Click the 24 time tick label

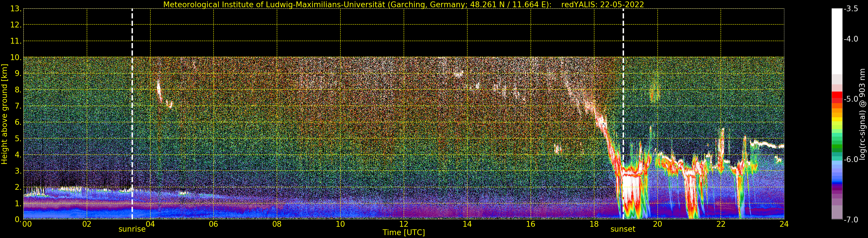pyautogui.click(x=784, y=224)
